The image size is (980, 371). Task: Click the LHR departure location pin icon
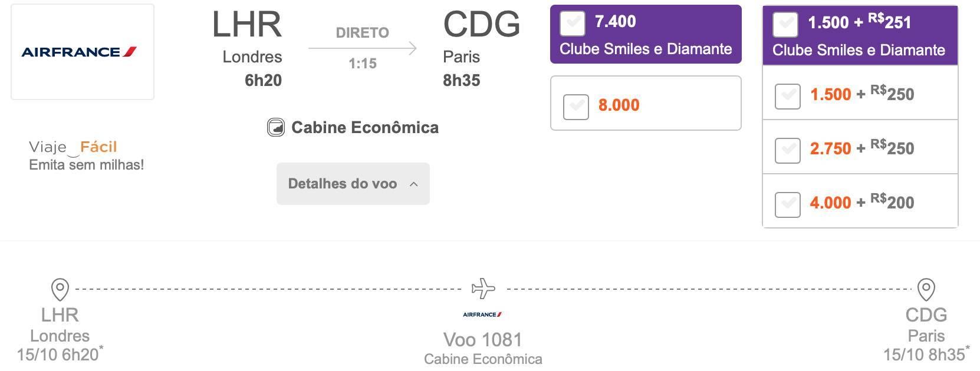point(60,290)
